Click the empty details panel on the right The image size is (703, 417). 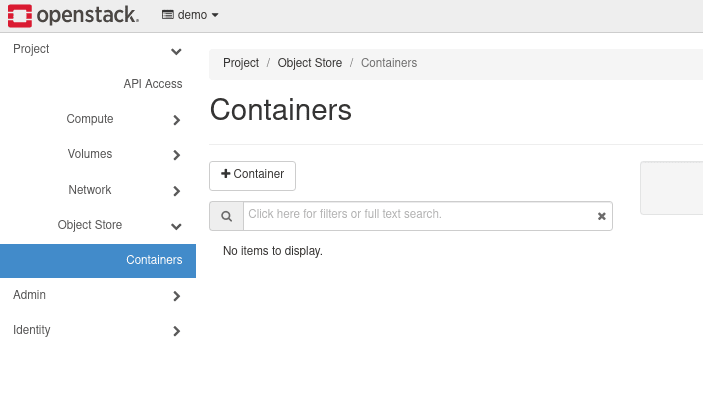click(671, 188)
